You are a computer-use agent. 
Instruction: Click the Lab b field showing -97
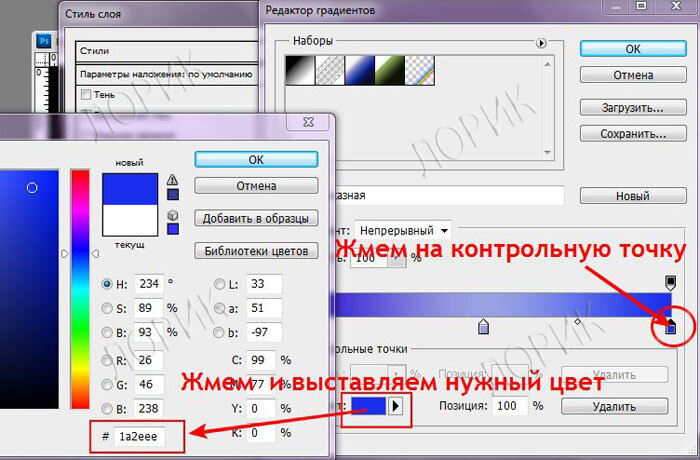[x=264, y=333]
